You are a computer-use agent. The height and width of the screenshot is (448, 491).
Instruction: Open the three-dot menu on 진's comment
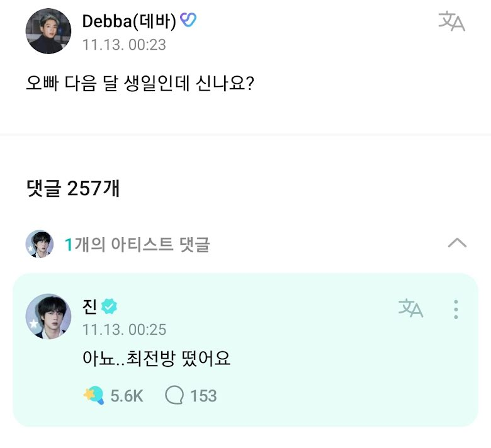point(456,310)
